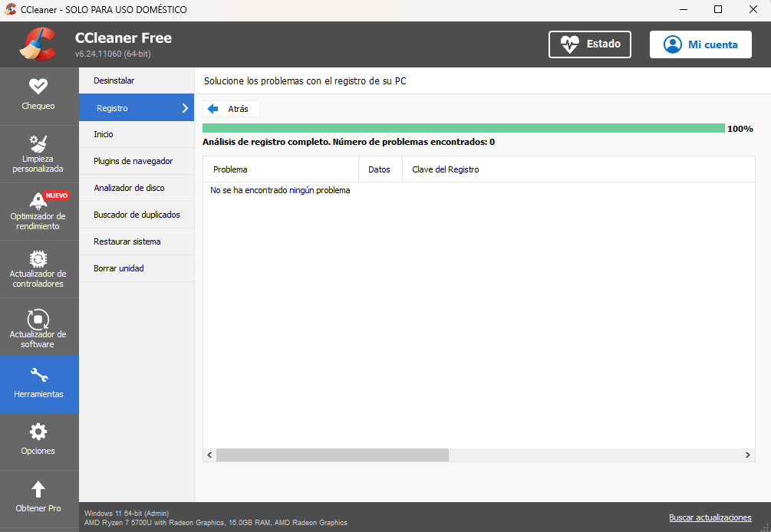This screenshot has height=532, width=771.
Task: Click the scrollbar right arrow
Action: [747, 455]
